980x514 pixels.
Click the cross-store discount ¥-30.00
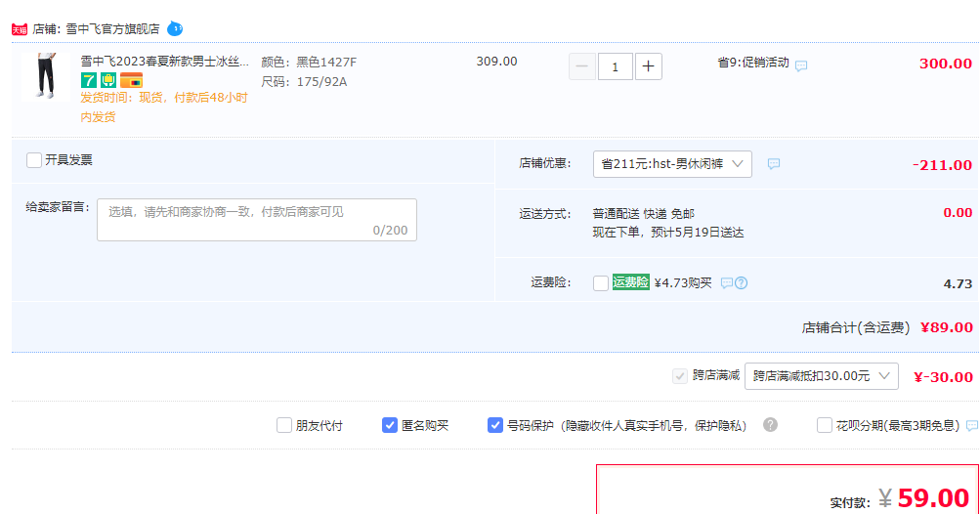click(x=943, y=377)
